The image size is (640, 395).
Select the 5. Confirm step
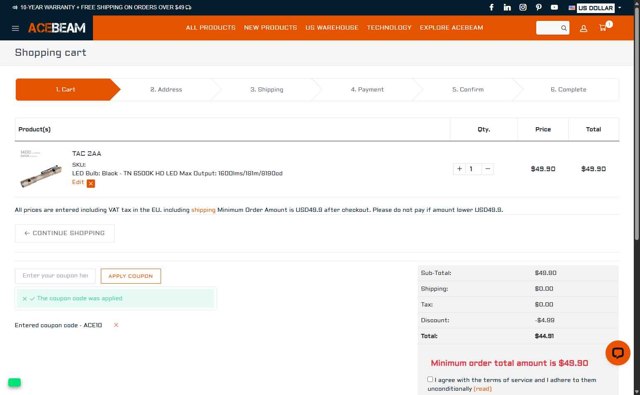(468, 89)
